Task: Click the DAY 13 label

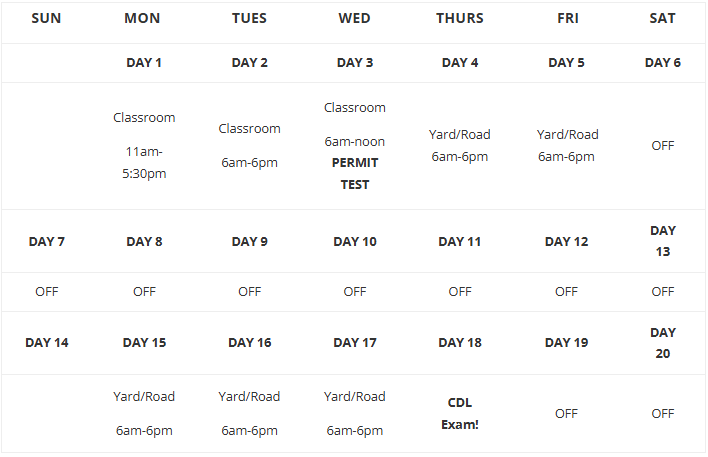Action: [662, 241]
